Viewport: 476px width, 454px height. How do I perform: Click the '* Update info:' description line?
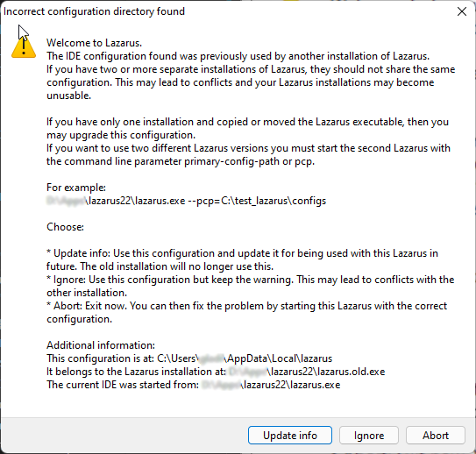coord(242,253)
